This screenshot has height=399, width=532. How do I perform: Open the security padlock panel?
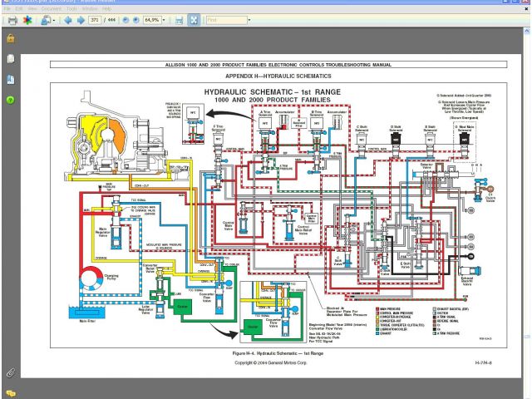click(x=10, y=38)
